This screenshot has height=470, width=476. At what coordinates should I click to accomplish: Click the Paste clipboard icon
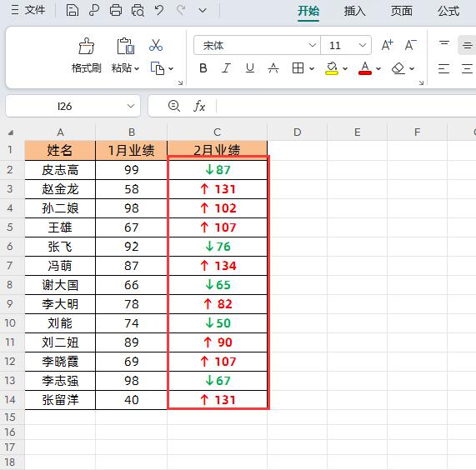coord(125,46)
